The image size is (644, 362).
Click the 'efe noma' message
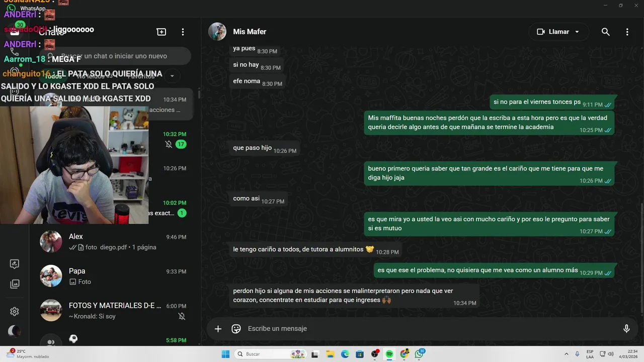[258, 81]
